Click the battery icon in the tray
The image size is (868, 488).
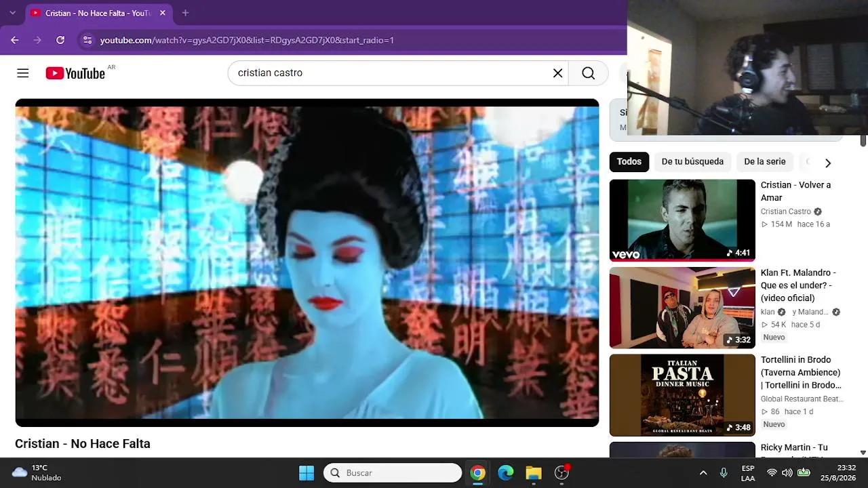(x=804, y=473)
